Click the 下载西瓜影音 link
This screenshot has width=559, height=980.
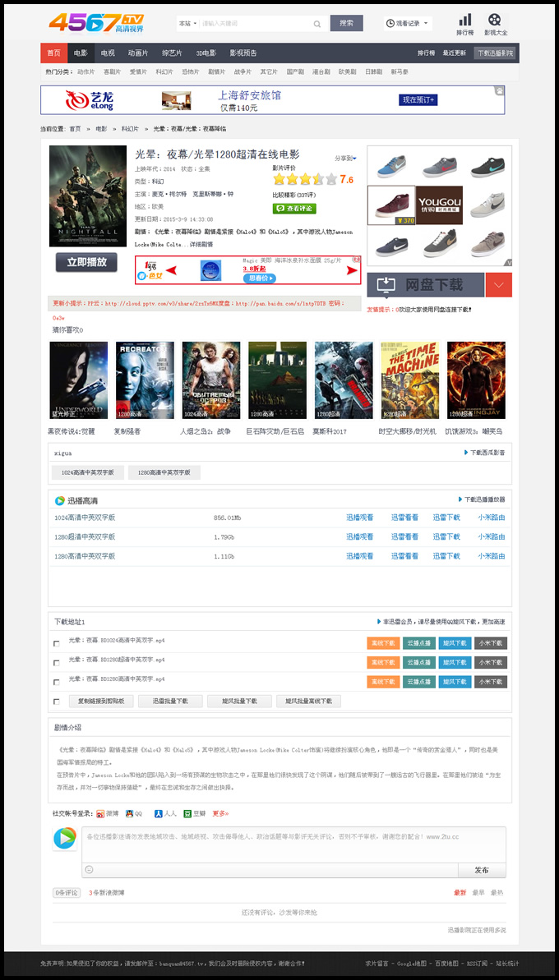click(484, 453)
